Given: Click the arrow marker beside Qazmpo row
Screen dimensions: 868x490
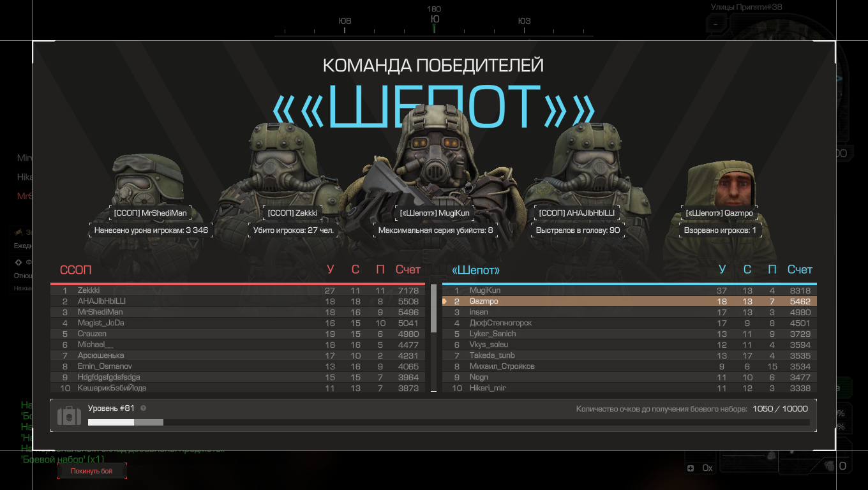Looking at the screenshot, I should point(445,301).
